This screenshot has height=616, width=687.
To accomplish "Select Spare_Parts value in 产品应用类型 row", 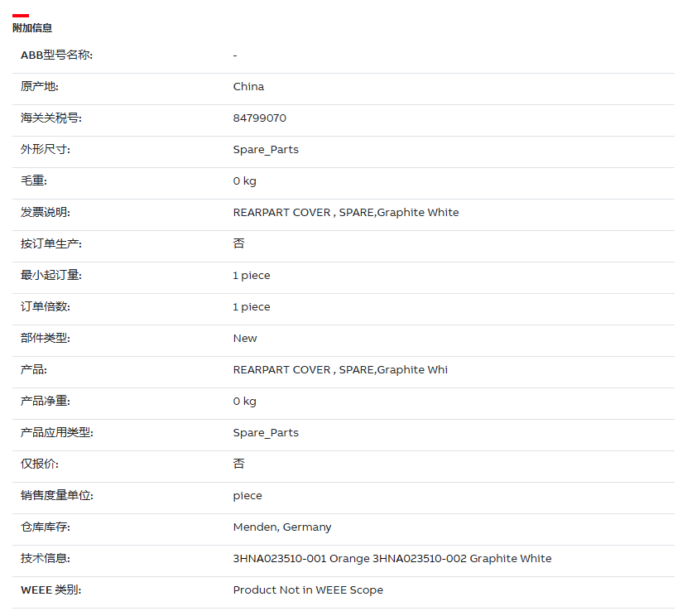I will coord(266,433).
